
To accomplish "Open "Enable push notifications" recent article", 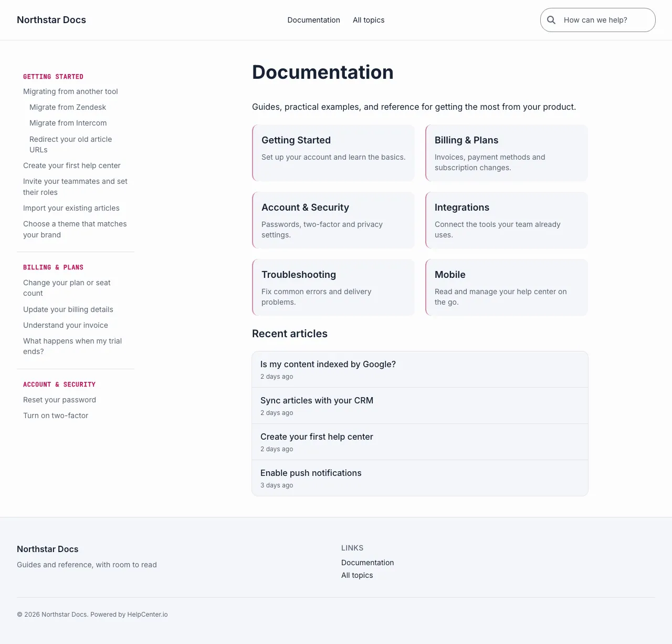I will click(x=420, y=478).
